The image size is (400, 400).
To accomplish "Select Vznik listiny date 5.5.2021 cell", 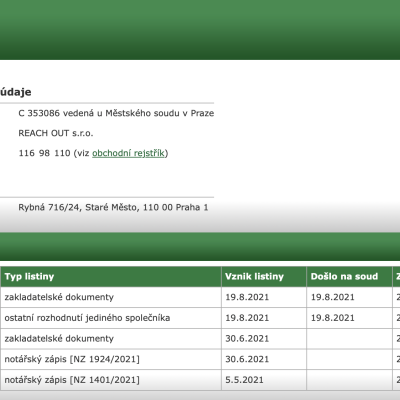I will pyautogui.click(x=264, y=380).
